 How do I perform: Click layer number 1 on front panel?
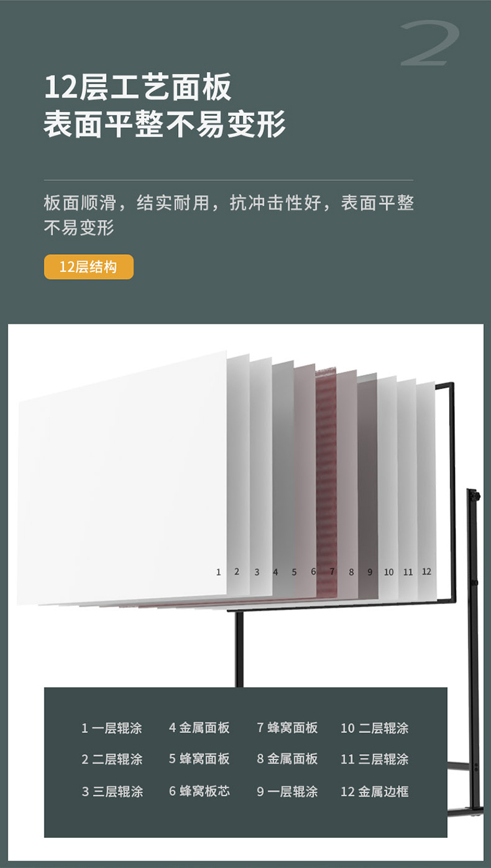219,572
